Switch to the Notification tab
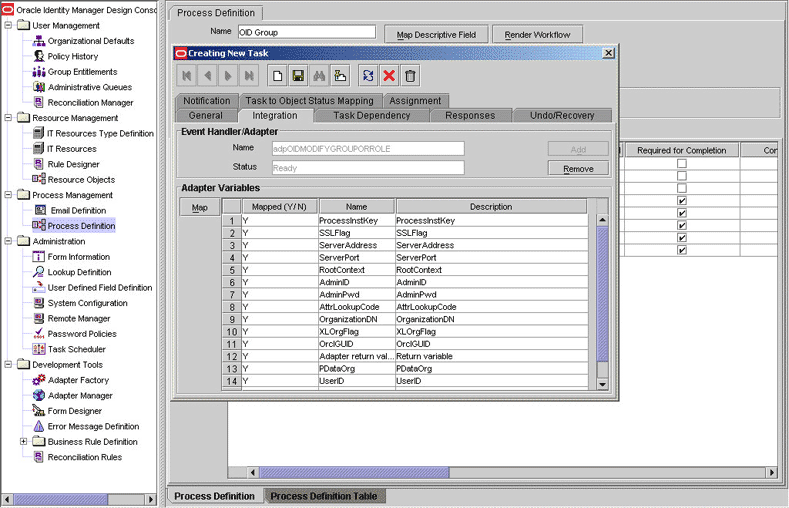Image resolution: width=789 pixels, height=508 pixels. point(206,101)
